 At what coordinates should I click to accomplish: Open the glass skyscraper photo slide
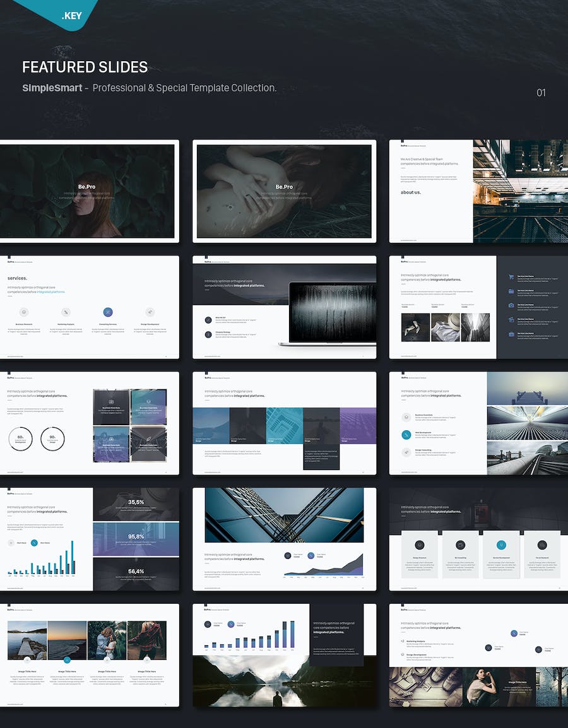tap(284, 539)
